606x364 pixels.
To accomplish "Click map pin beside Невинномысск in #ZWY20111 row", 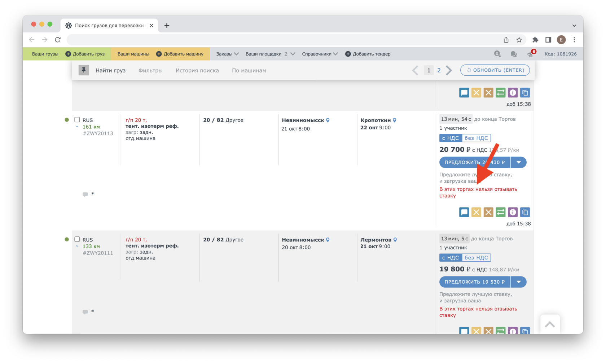I will 328,240.
